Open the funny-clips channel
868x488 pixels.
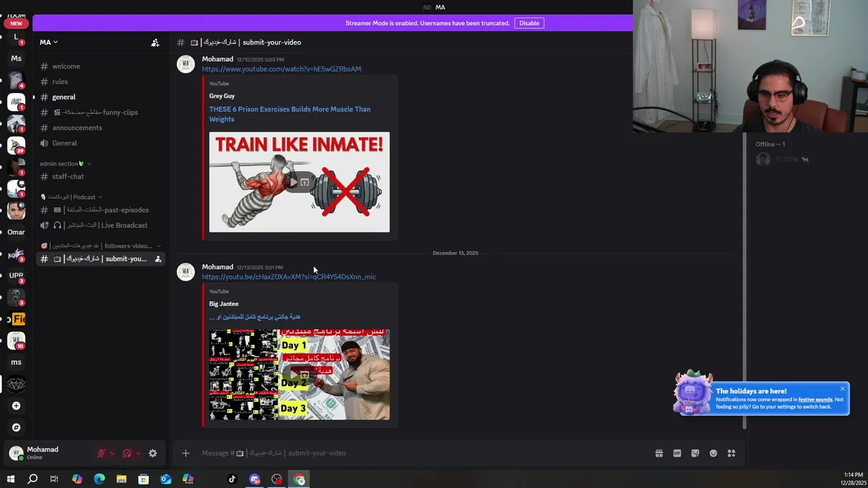coord(100,113)
